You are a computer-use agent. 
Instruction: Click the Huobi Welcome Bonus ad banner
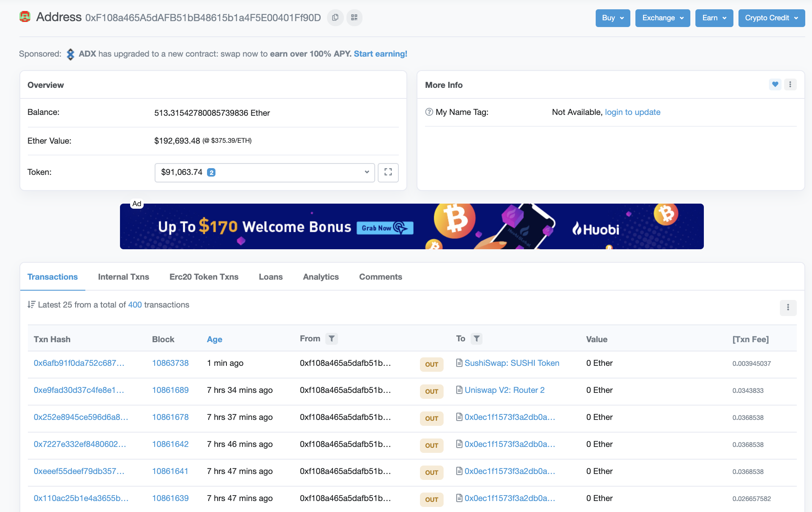pyautogui.click(x=412, y=226)
